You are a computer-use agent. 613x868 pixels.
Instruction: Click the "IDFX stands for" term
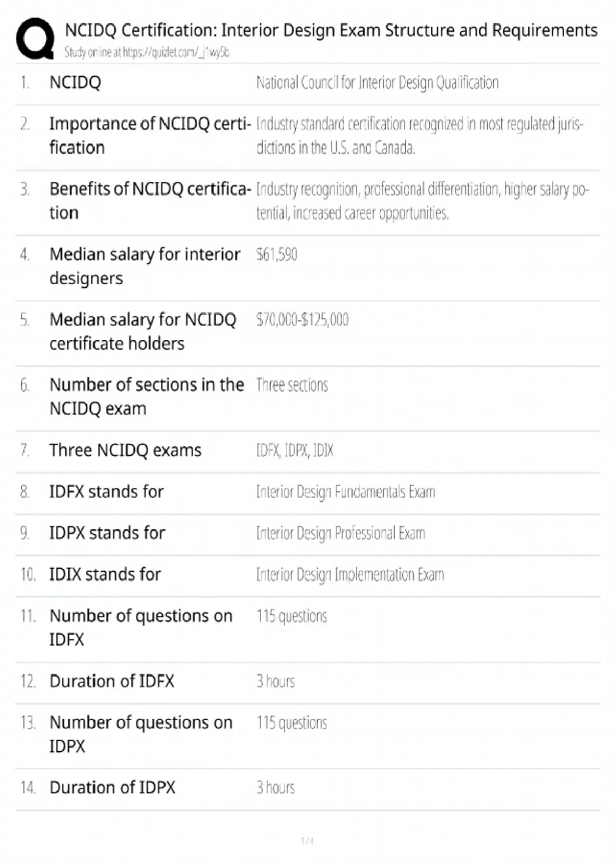(106, 492)
